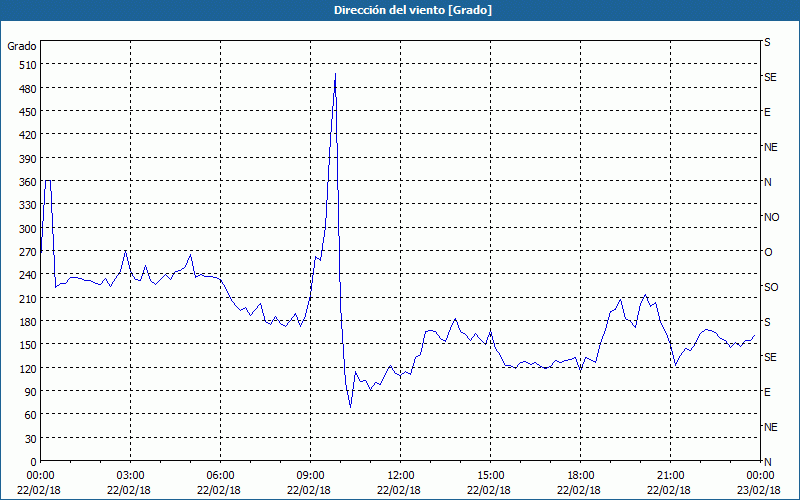
Task: Pick the 420 y-axis tick label
Action: [27, 136]
